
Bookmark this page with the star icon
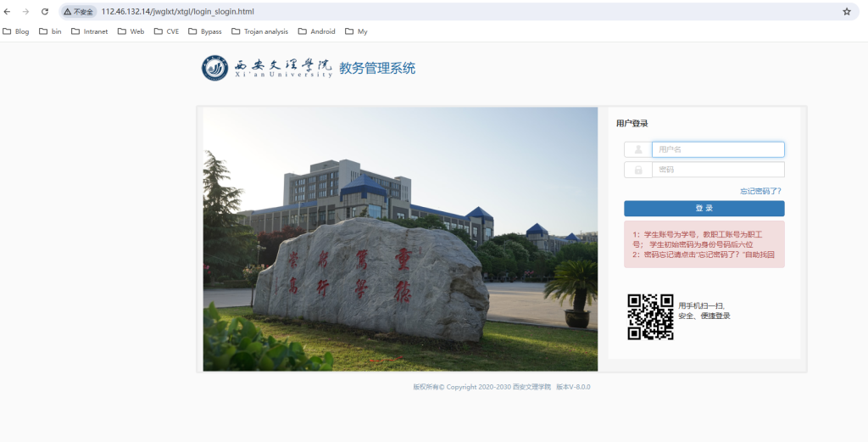846,12
